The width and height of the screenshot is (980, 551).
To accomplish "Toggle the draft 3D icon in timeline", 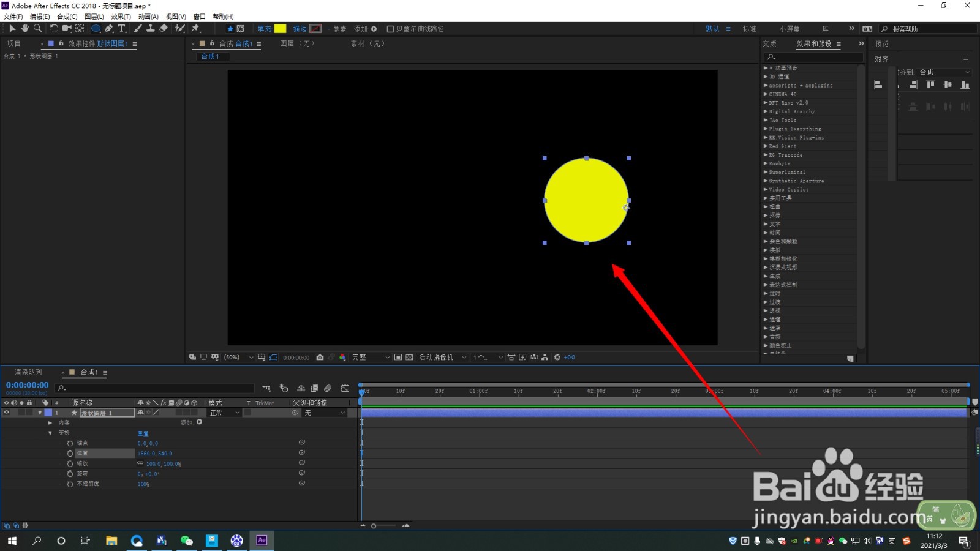I will click(284, 388).
